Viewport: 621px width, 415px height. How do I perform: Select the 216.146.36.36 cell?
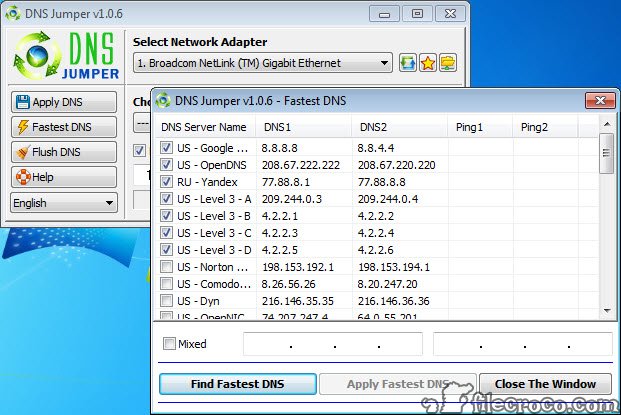coord(394,301)
